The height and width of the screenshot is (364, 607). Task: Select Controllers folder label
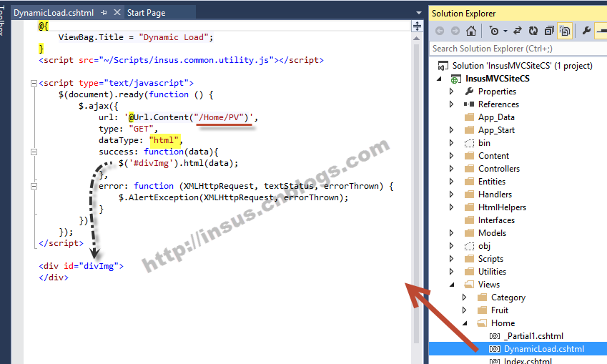[498, 169]
